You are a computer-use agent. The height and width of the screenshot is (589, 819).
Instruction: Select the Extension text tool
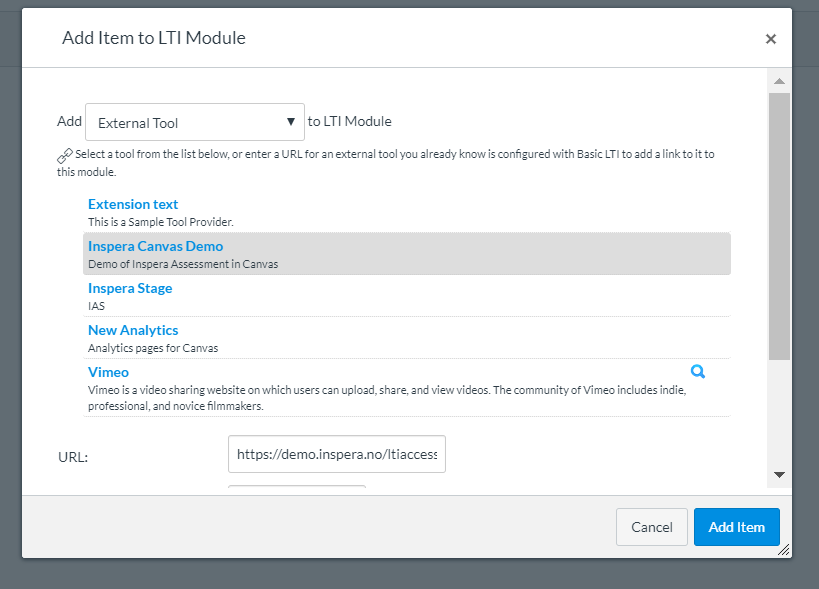pos(133,204)
